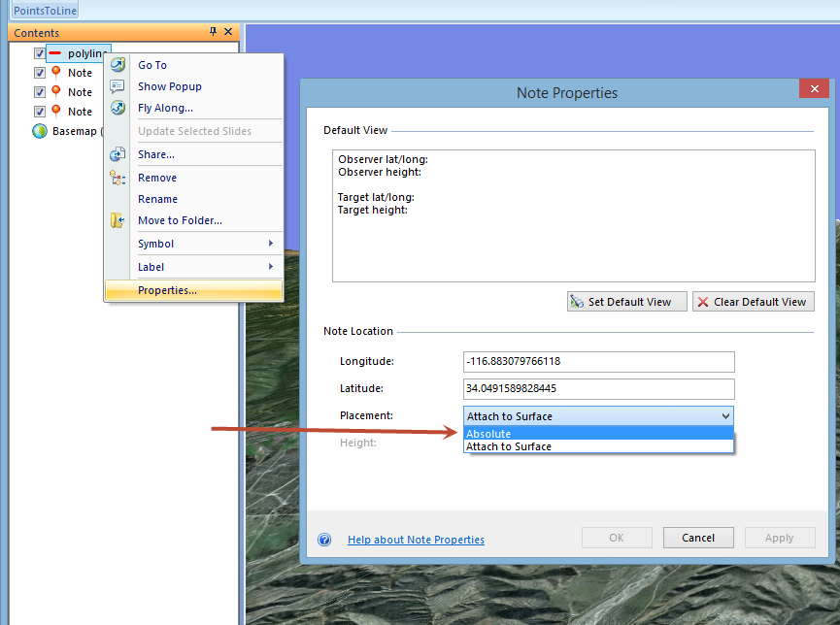Uncheck the polyline layer checkbox
The height and width of the screenshot is (625, 840).
[39, 53]
